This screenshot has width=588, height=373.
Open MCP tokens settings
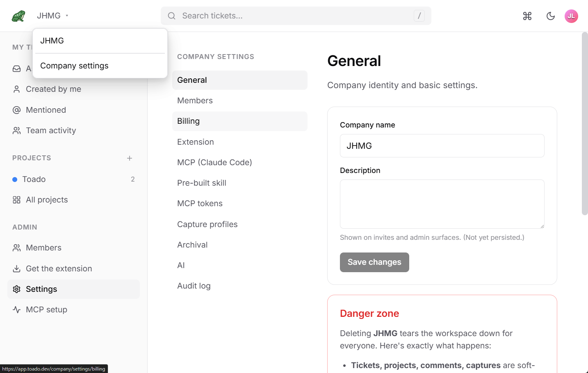[x=240, y=203]
